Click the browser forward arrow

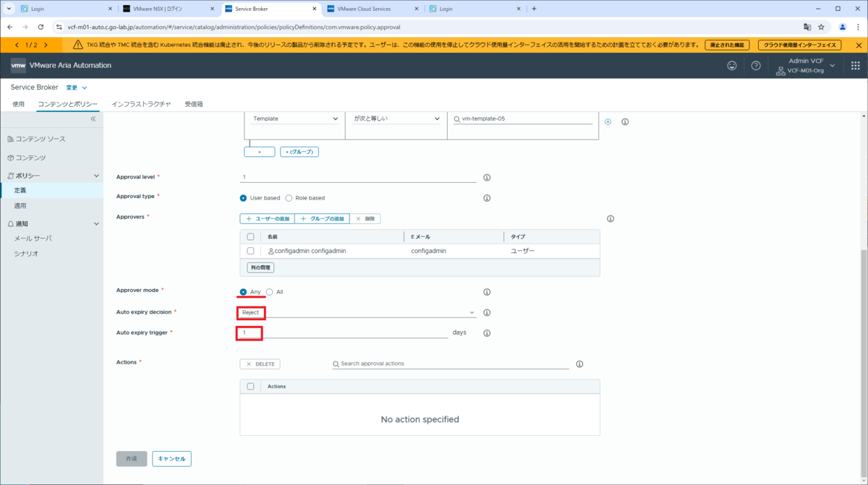[x=25, y=27]
